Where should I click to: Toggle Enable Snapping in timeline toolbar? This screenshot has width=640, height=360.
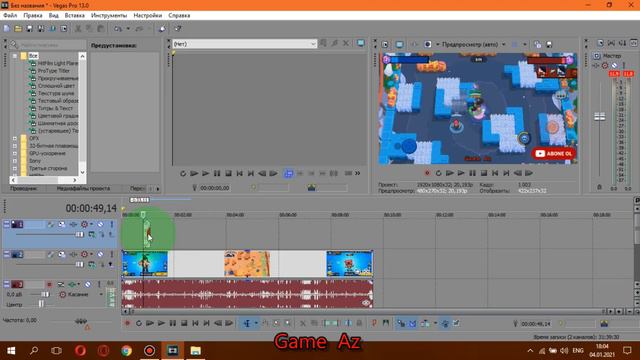(401, 323)
